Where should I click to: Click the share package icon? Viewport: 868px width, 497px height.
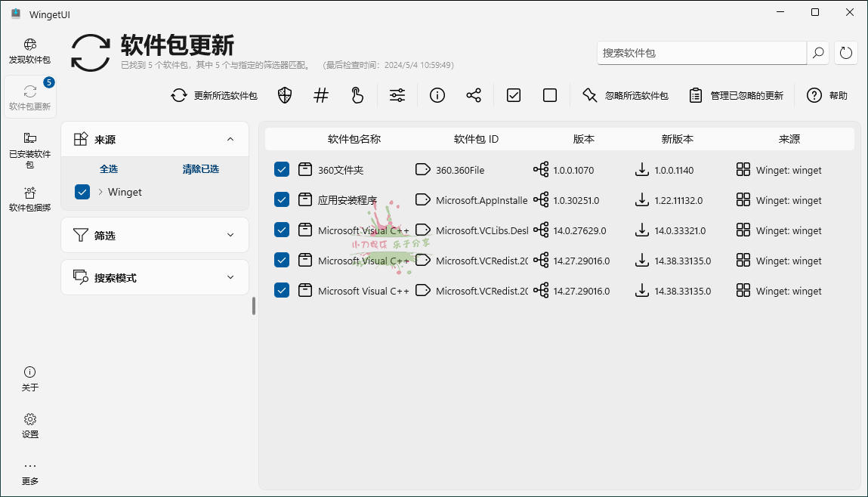point(474,95)
